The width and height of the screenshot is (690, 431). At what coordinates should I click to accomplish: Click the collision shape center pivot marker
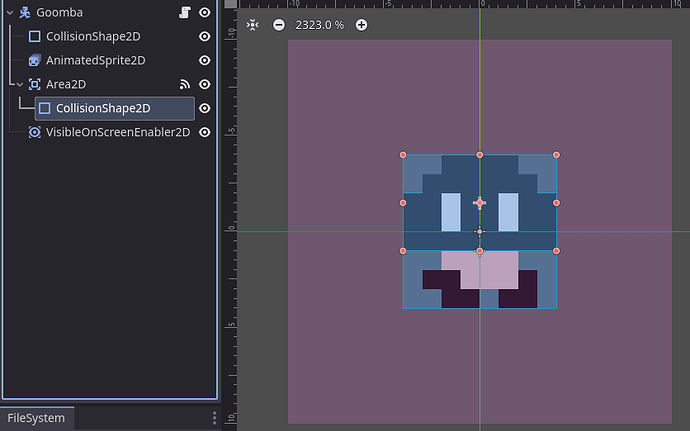click(x=480, y=203)
